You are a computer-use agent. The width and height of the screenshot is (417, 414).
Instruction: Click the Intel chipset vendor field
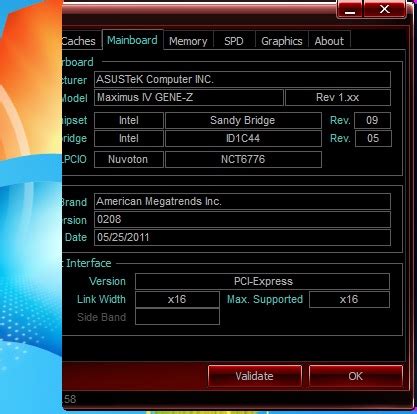[x=129, y=120]
